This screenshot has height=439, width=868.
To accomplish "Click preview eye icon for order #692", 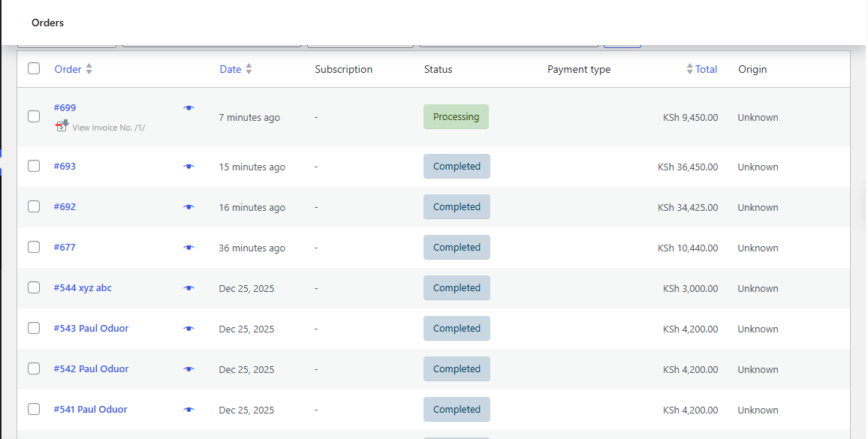I will 188,207.
